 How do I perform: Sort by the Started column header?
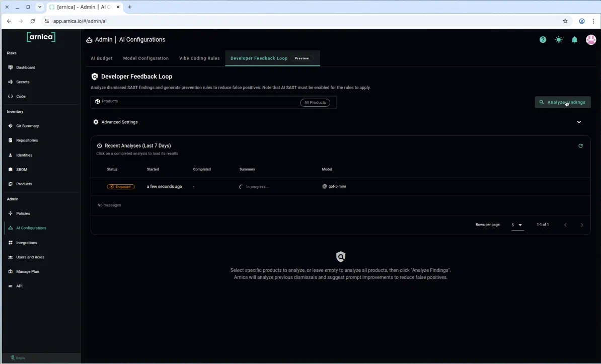pos(153,169)
